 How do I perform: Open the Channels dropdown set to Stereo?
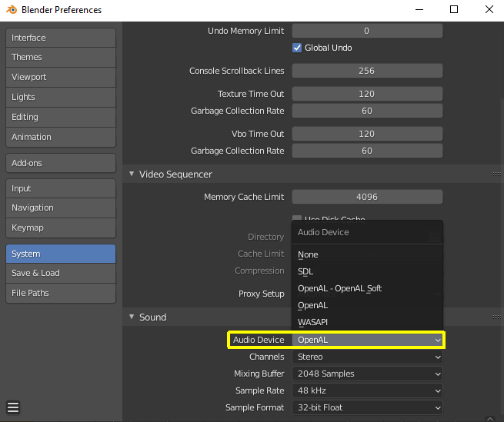[367, 357]
